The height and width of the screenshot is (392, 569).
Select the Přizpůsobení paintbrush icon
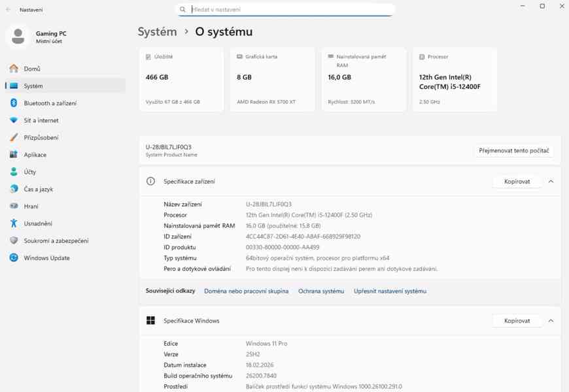tap(14, 137)
